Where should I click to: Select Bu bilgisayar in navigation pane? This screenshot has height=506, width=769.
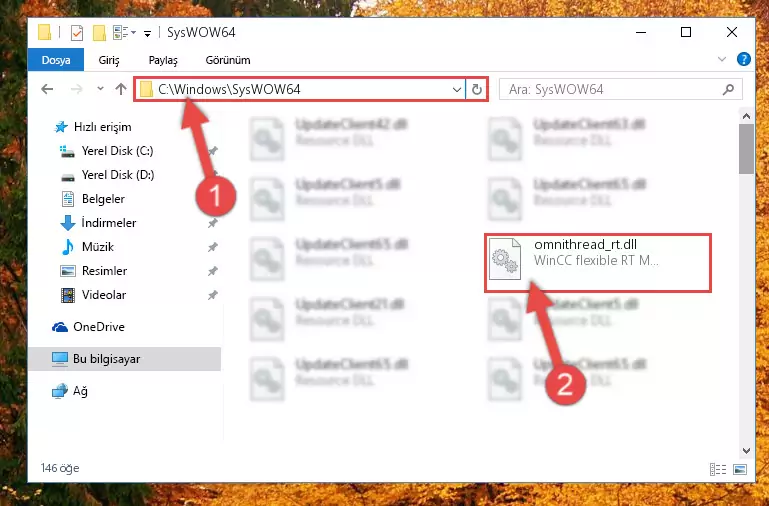tap(125, 359)
